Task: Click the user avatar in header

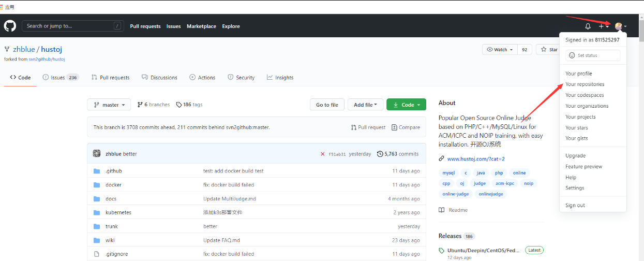Action: tap(618, 26)
